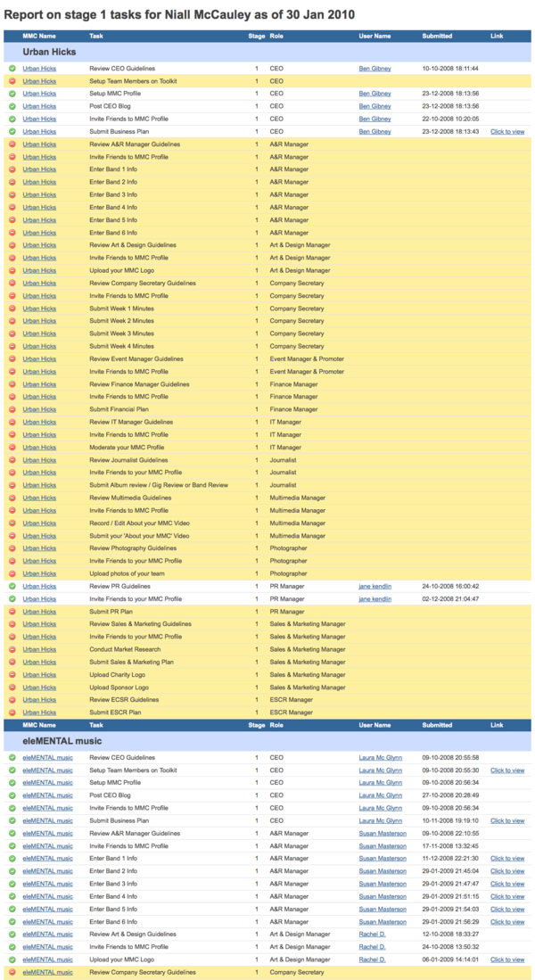Click task text Submit Sales & Marketing Plan

pos(132,662)
